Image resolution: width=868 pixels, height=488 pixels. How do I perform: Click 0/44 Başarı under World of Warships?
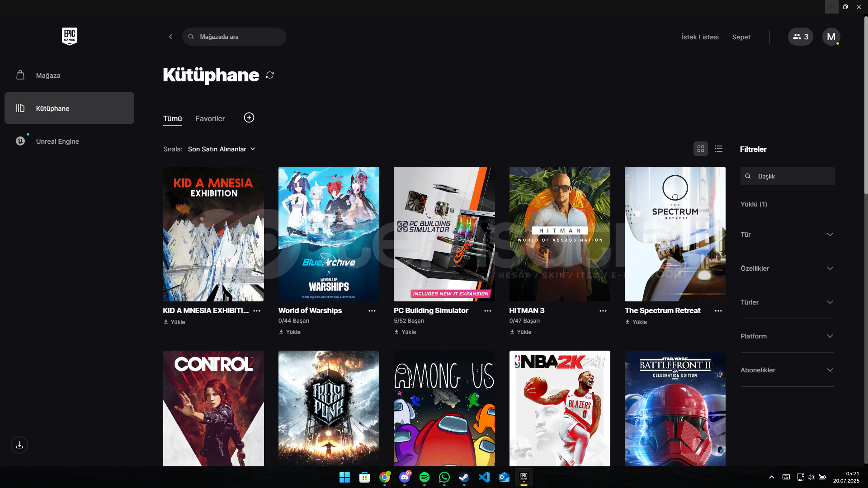(x=294, y=321)
